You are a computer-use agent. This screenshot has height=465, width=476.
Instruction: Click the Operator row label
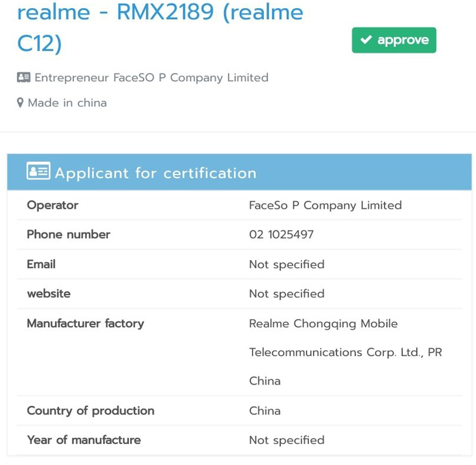(53, 205)
